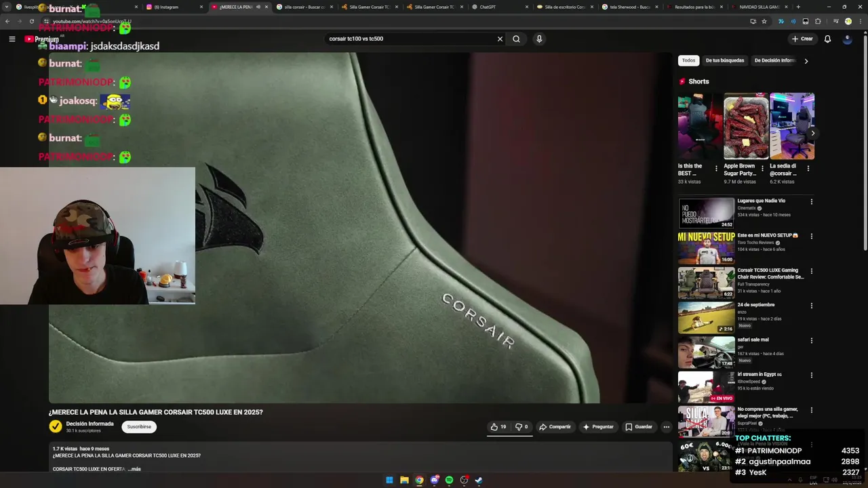The width and height of the screenshot is (868, 488).
Task: Open Chrome's three-dot menu
Action: point(860,21)
